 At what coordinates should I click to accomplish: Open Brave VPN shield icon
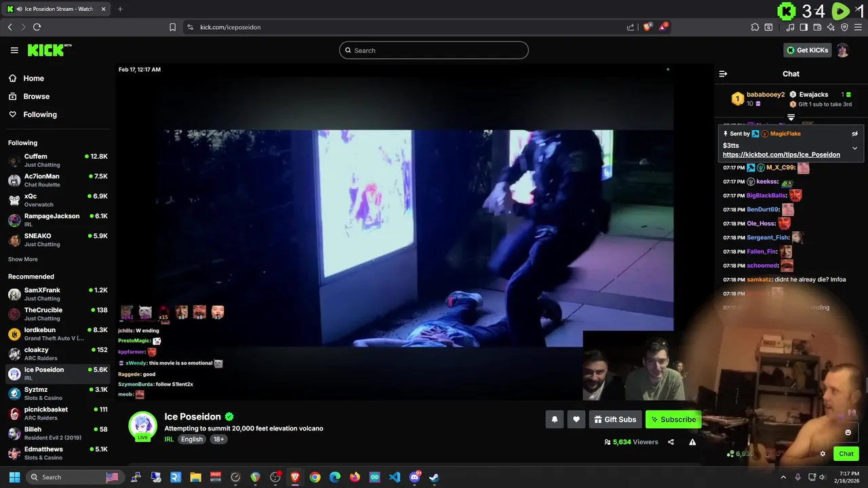point(844,27)
